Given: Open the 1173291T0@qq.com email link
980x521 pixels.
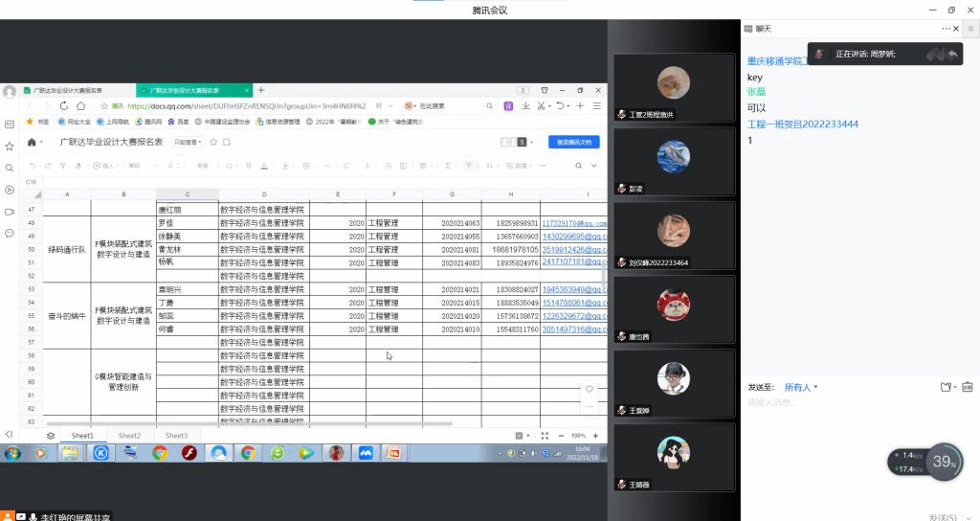Looking at the screenshot, I should point(573,223).
